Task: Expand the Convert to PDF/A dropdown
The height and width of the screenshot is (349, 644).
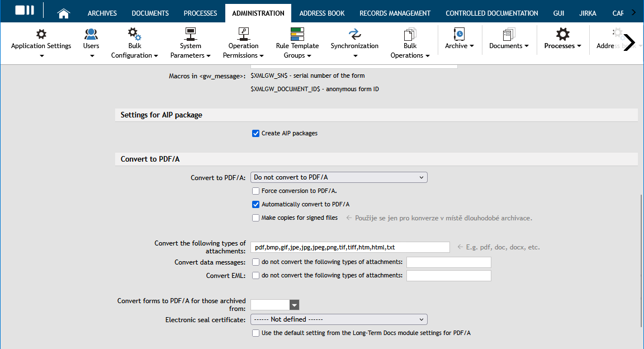Action: (x=339, y=177)
